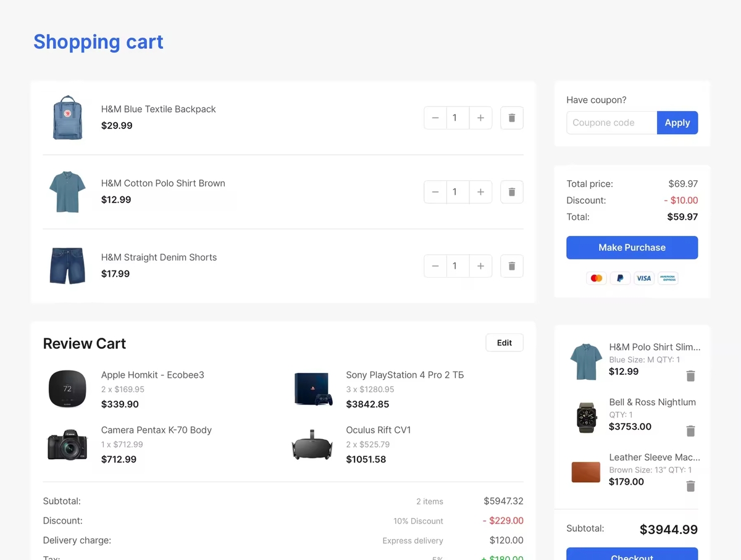Select the Visa payment icon

point(643,278)
